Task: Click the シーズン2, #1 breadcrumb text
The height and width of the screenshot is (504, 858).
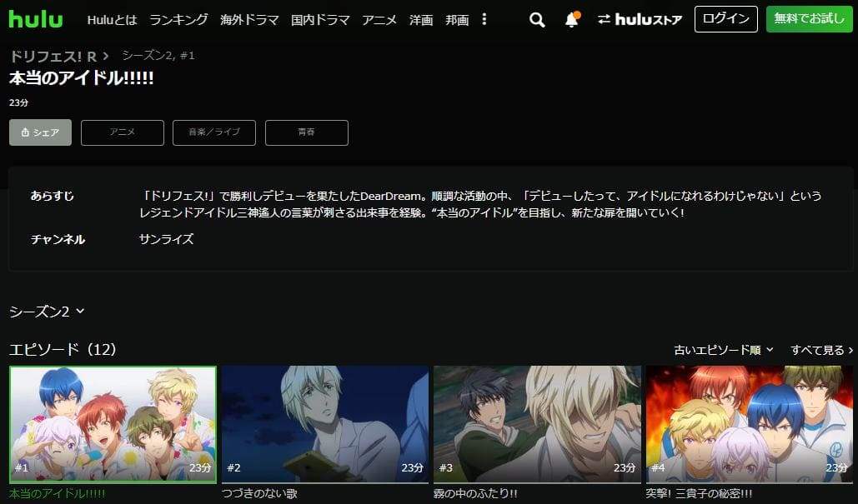Action: tap(158, 56)
